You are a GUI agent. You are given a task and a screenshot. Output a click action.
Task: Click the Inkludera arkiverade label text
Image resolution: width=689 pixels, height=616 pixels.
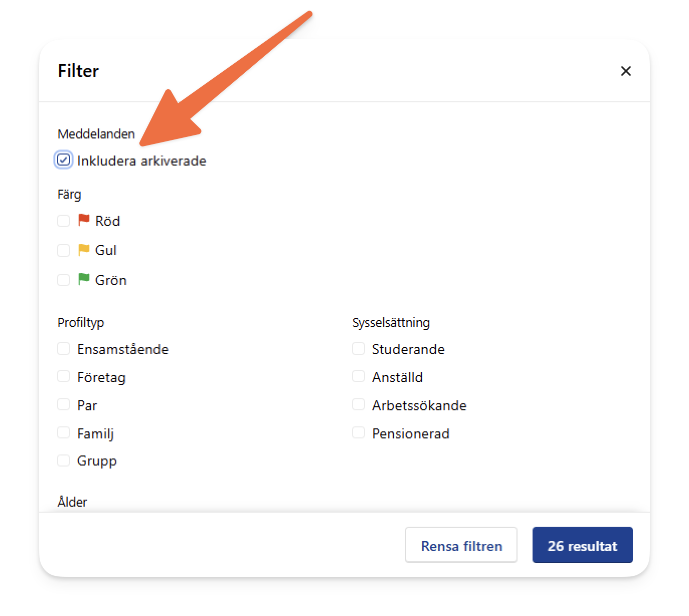coord(142,161)
